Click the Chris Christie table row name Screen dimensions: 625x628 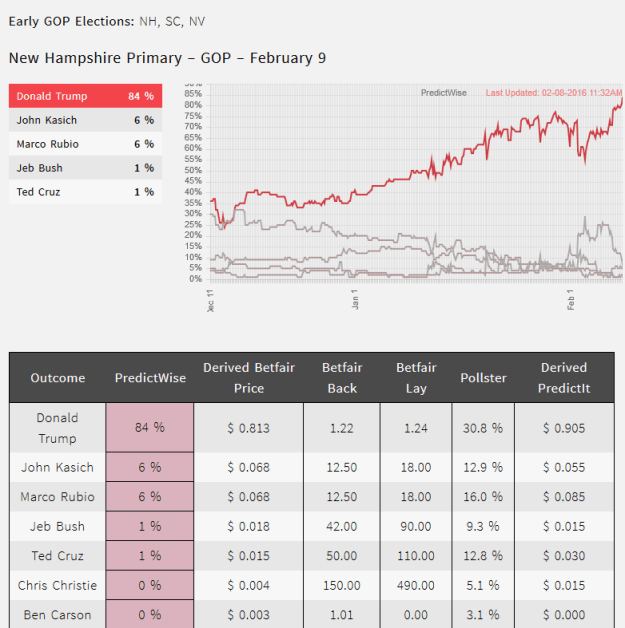coord(58,586)
